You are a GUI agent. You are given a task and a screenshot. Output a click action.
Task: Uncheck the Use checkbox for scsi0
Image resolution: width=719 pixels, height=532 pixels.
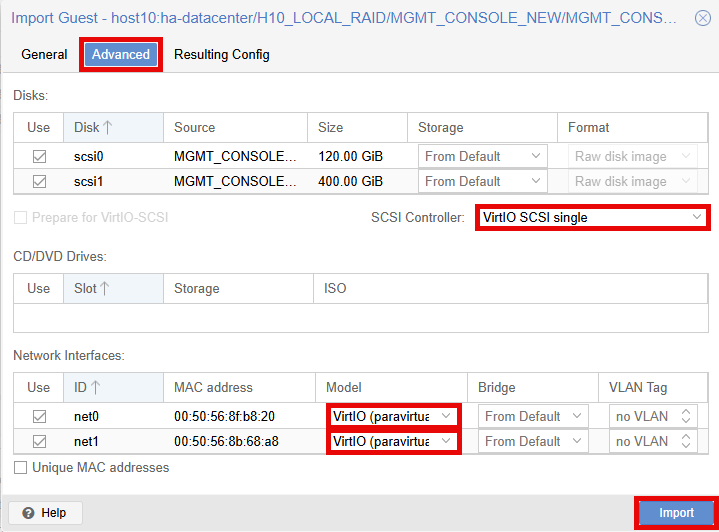point(39,157)
